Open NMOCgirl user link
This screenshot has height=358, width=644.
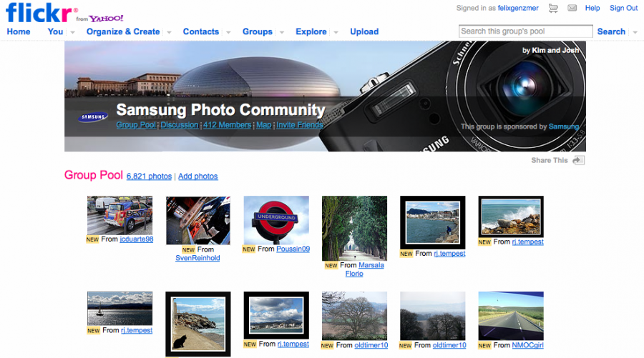tap(528, 345)
